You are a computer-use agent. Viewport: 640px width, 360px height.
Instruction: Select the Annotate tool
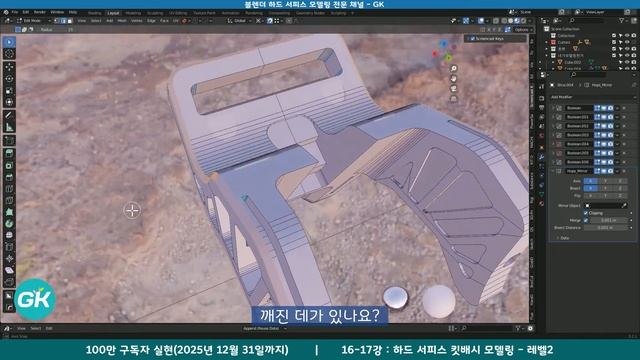(9, 116)
